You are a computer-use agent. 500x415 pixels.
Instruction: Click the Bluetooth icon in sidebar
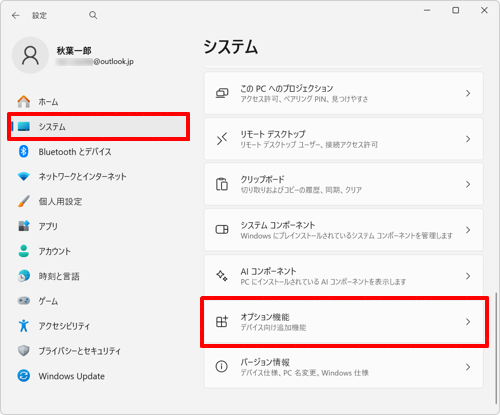[x=24, y=151]
